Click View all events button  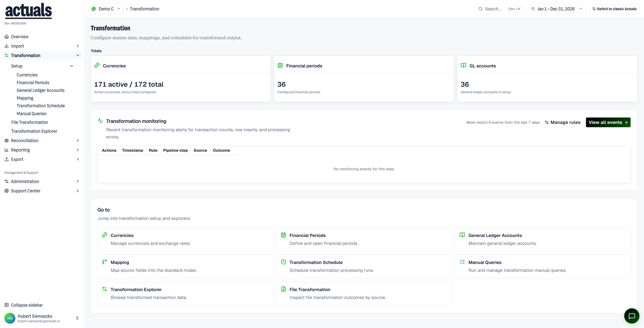click(608, 122)
